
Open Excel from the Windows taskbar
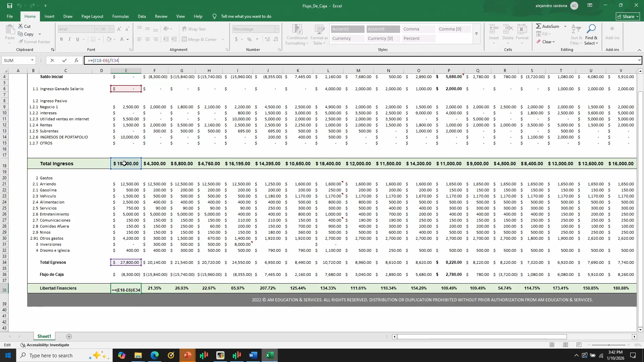pos(270,355)
